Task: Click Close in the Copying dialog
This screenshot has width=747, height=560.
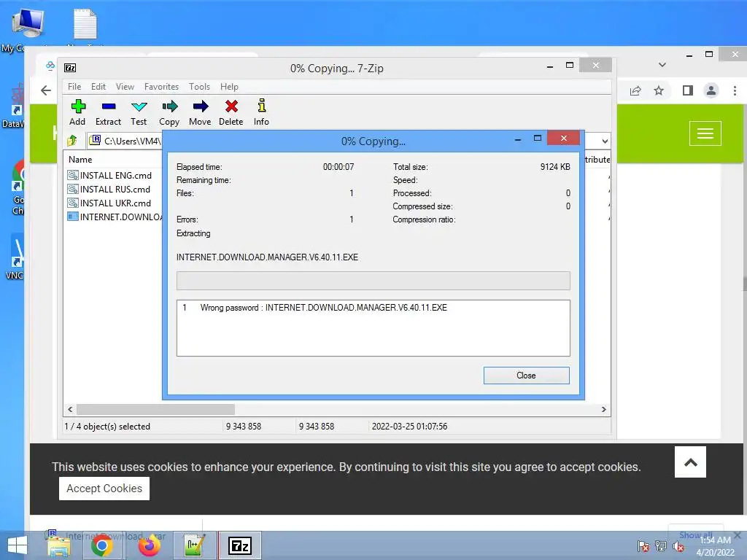Action: (x=526, y=376)
